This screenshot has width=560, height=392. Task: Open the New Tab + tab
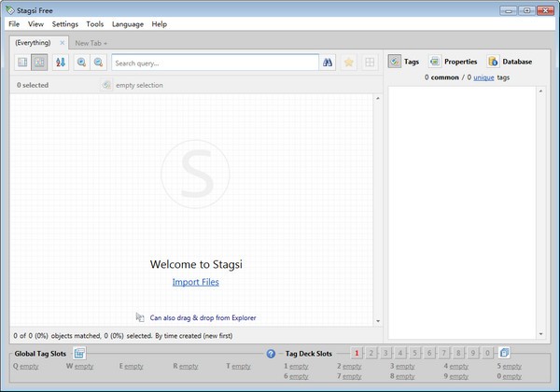click(91, 43)
